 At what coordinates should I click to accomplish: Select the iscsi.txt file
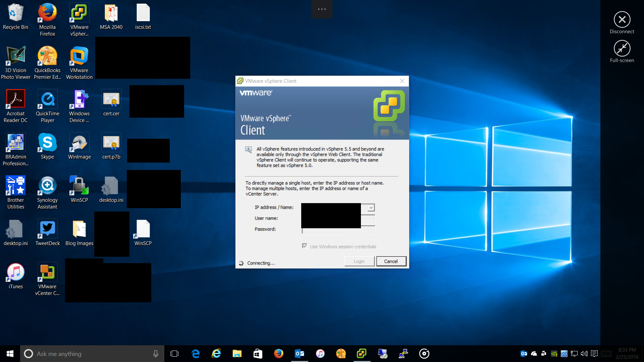143,17
